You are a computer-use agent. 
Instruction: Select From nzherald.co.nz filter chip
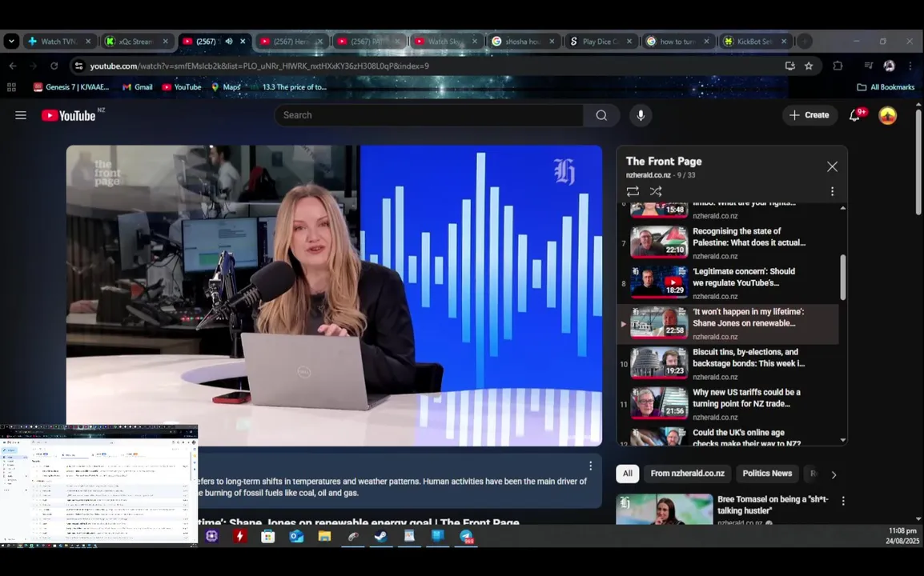688,474
